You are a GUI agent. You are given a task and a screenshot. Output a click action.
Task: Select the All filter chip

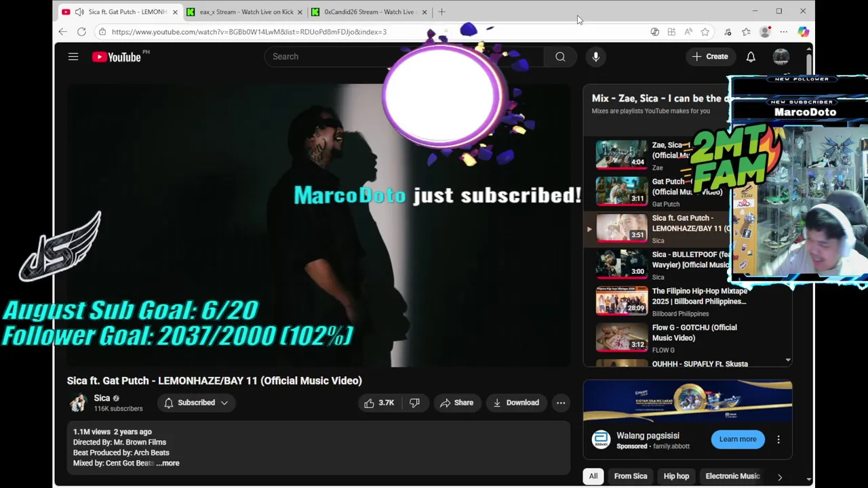(593, 476)
